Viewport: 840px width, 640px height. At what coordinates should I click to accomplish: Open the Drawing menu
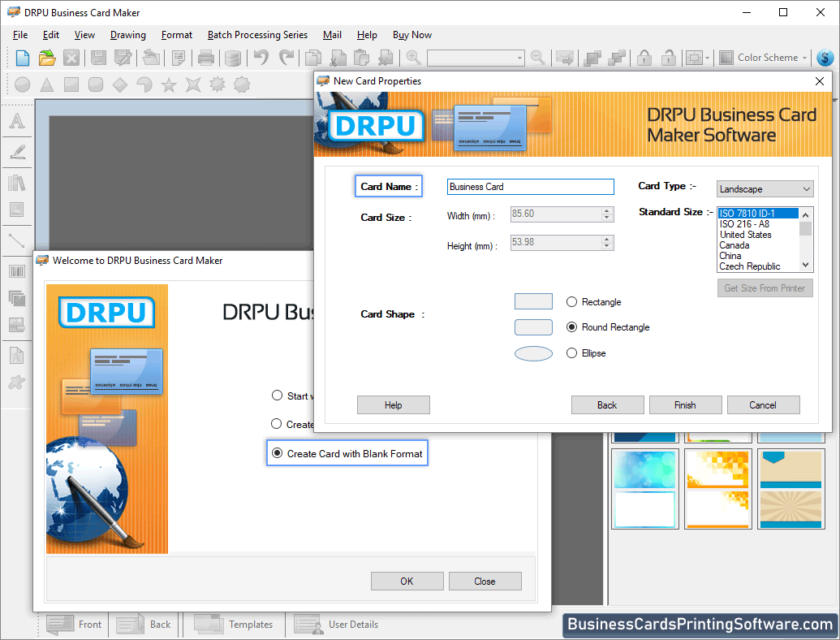(128, 35)
